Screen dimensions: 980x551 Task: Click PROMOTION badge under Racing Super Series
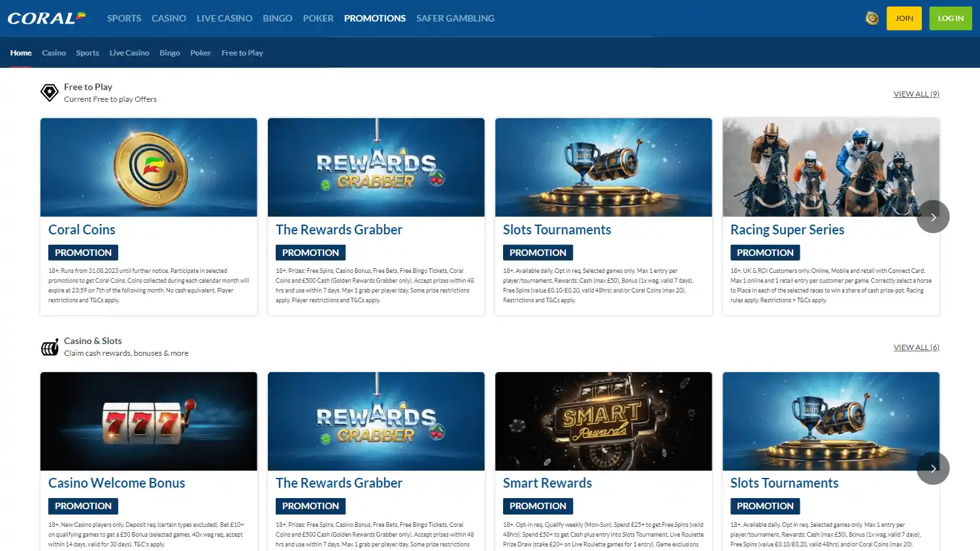(765, 253)
